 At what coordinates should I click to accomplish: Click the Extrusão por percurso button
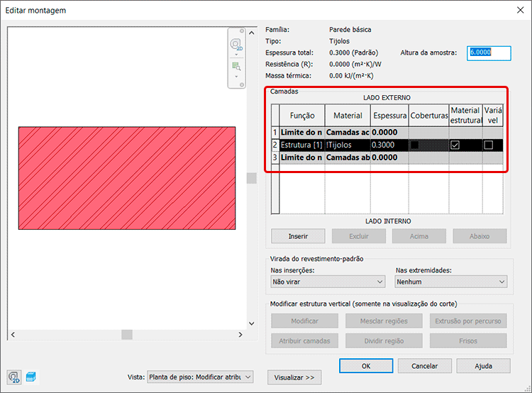pyautogui.click(x=468, y=321)
